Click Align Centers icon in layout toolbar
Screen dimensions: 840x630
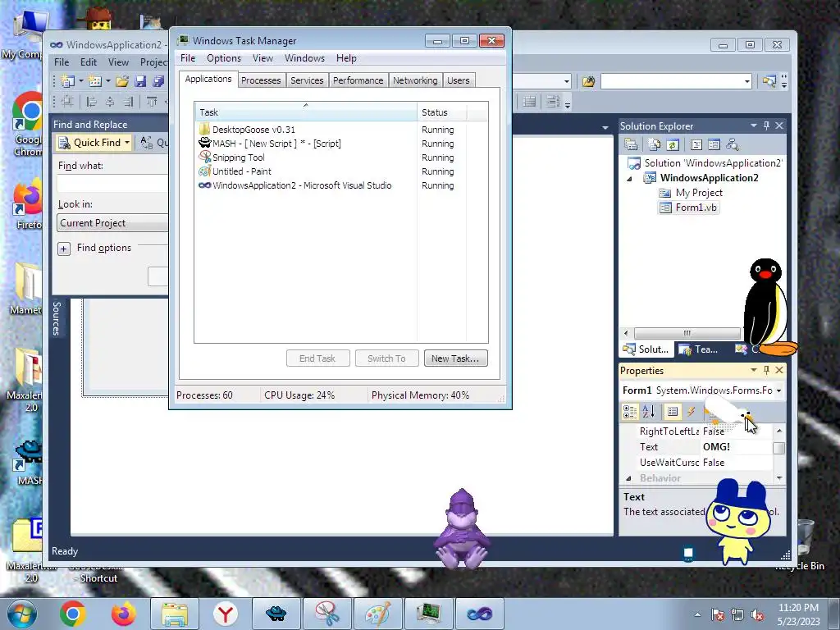(110, 101)
